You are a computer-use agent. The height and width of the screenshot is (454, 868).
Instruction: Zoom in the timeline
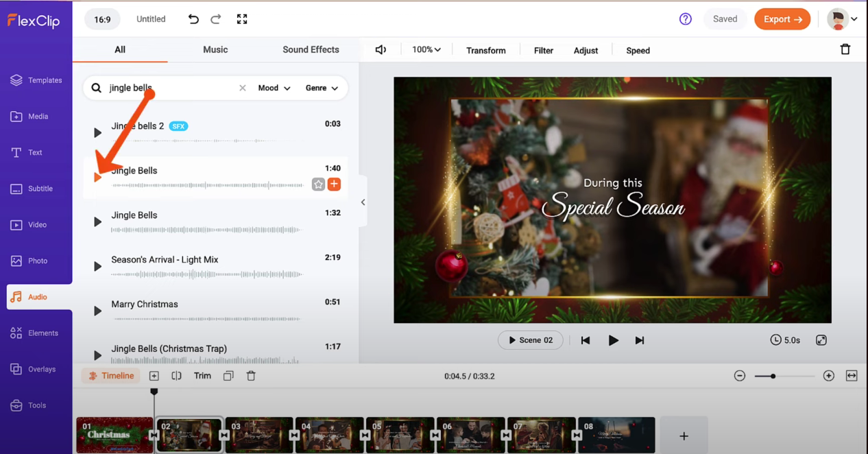point(828,376)
